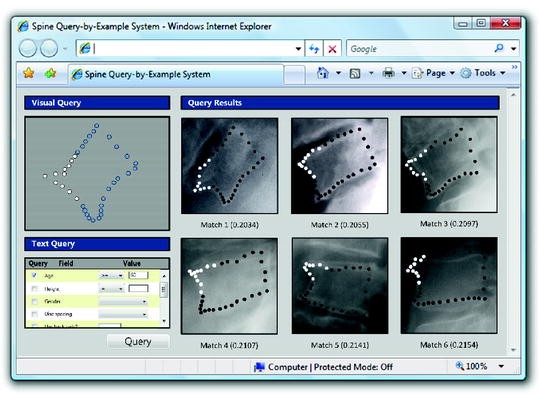The image size is (540, 394).
Task: Select the Refresh arrows icon
Action: [x=314, y=49]
